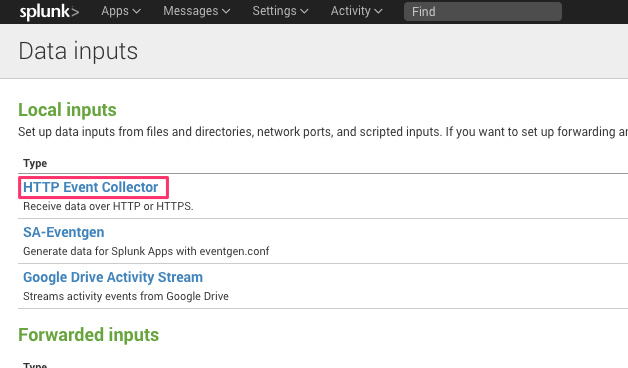Image resolution: width=628 pixels, height=368 pixels.
Task: Select the 'Receive data over HTTP or HTTPS.' text
Action: tap(108, 206)
